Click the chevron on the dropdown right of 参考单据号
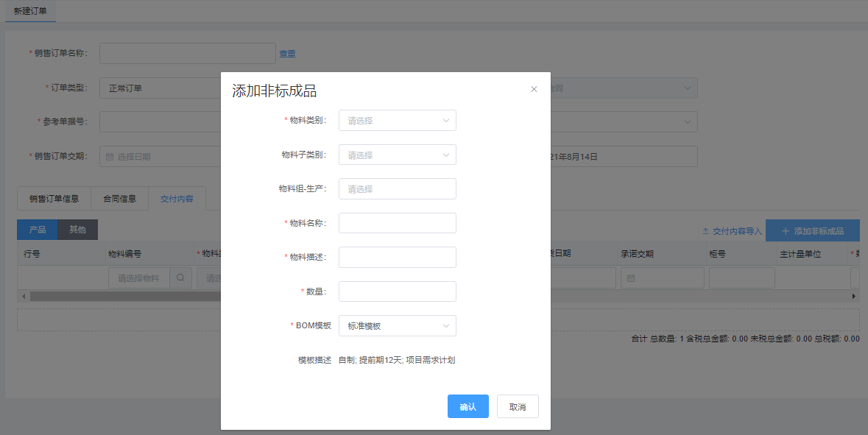Screen dimensions: 868x435 [x=688, y=121]
